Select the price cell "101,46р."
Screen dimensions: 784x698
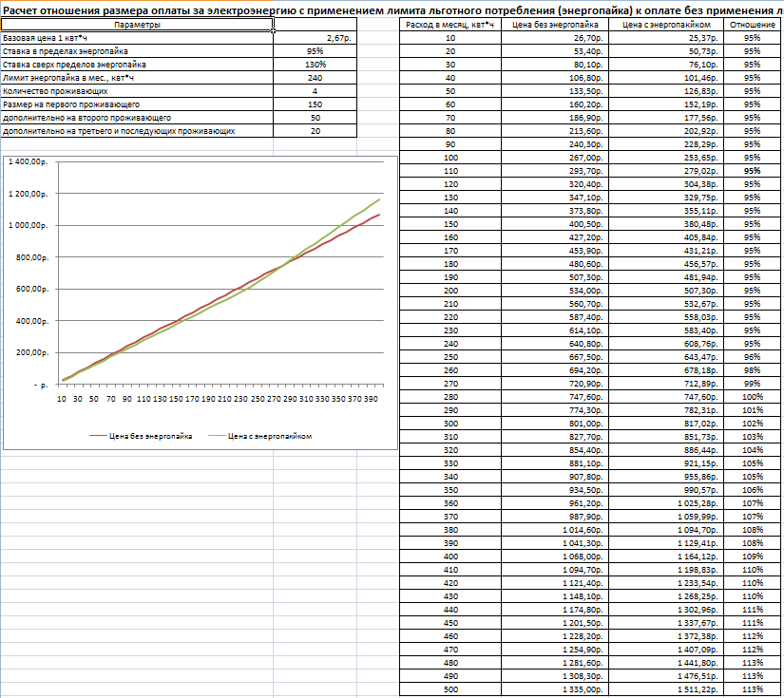[666, 78]
